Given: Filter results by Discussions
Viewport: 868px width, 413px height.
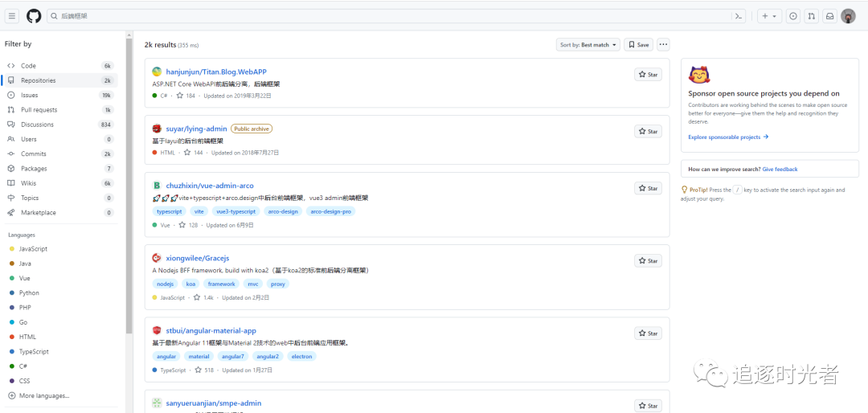Looking at the screenshot, I should coord(61,125).
